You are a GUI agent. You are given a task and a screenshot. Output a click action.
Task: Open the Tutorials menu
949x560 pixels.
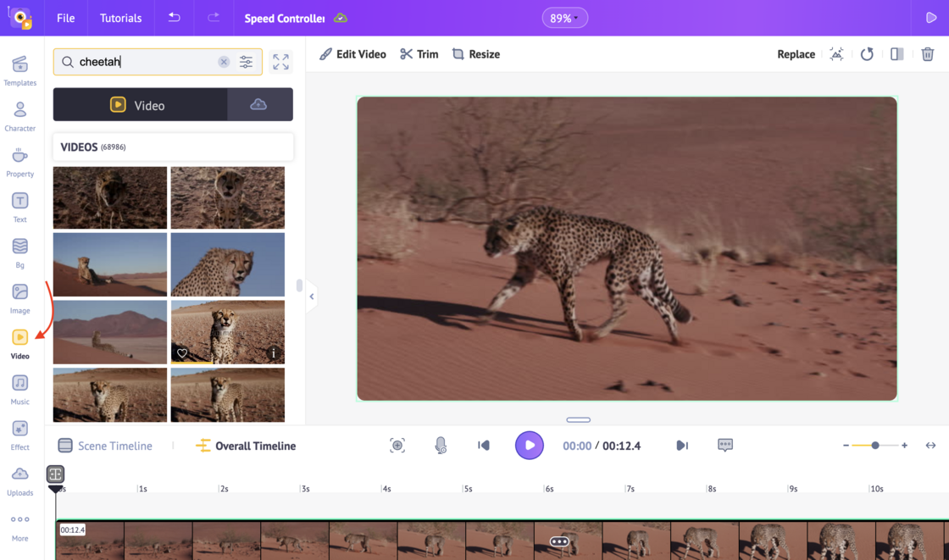click(120, 16)
